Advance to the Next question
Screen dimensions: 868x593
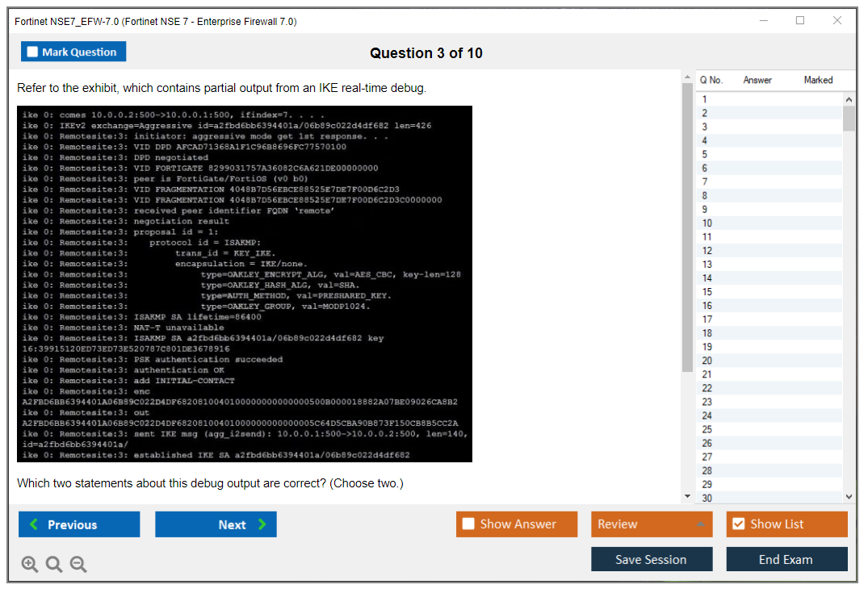click(x=216, y=524)
